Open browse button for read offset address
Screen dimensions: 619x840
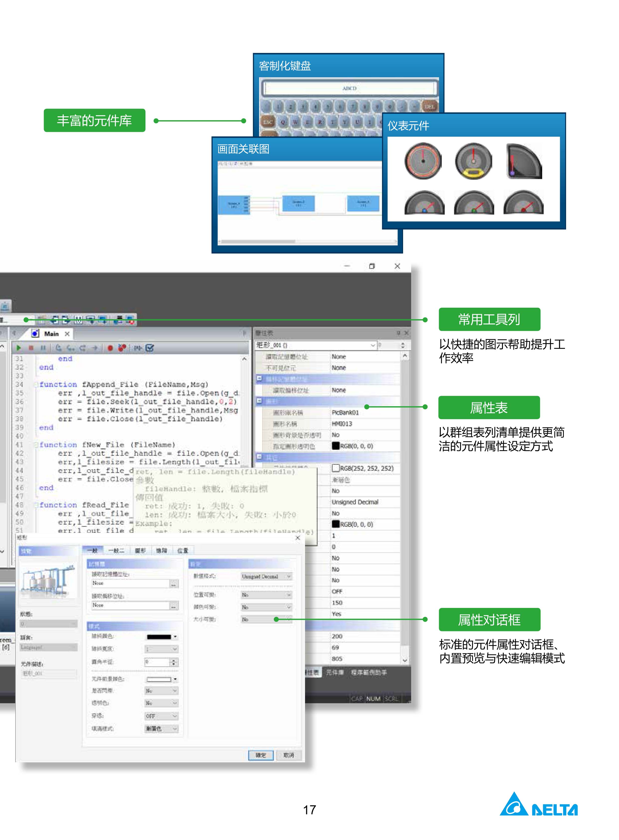174,605
